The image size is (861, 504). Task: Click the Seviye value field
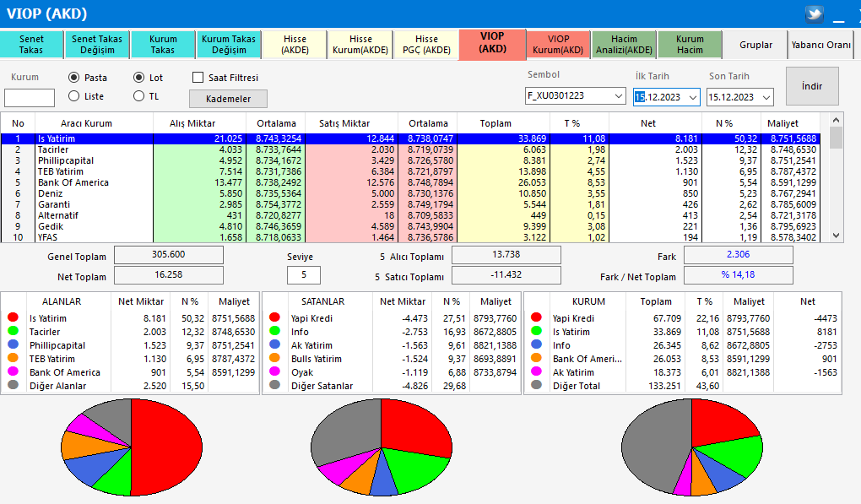tap(304, 274)
